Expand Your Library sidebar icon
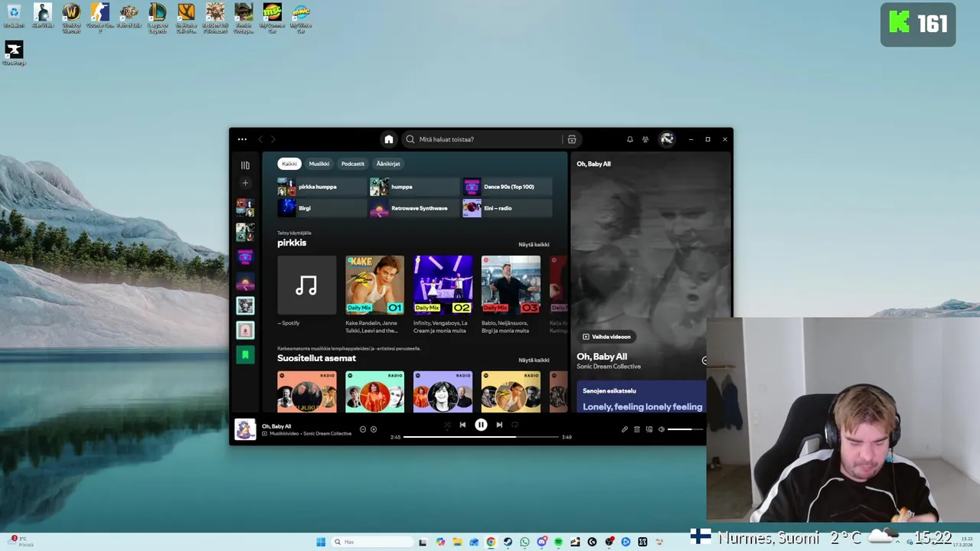 coord(245,165)
